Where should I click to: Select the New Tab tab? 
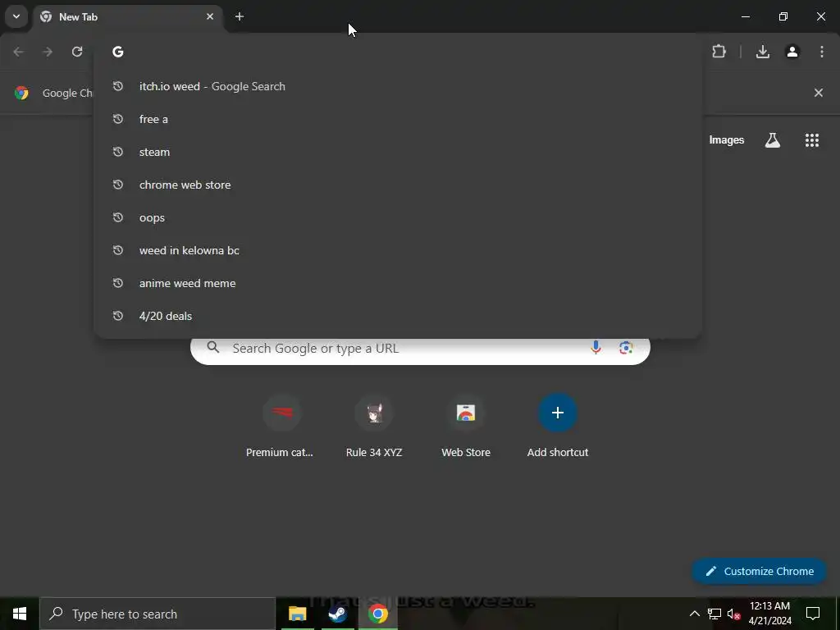(x=128, y=16)
